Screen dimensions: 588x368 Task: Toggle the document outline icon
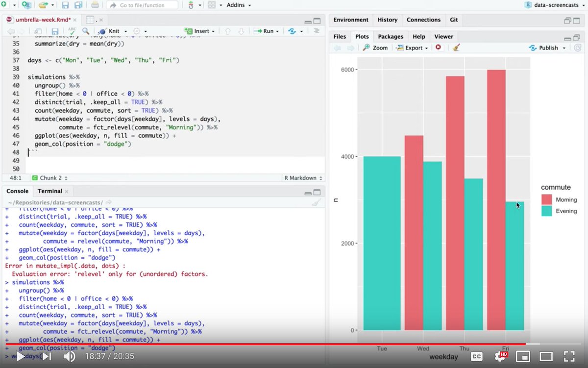pyautogui.click(x=316, y=31)
